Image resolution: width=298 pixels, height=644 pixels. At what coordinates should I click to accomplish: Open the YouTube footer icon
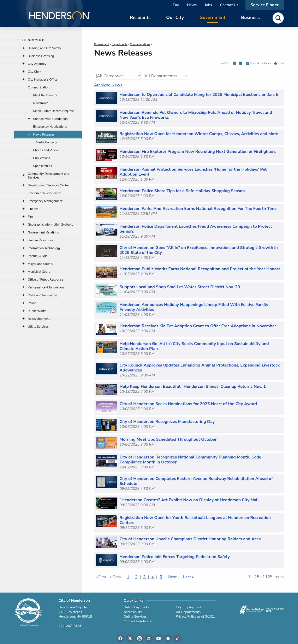pyautogui.click(x=159, y=638)
